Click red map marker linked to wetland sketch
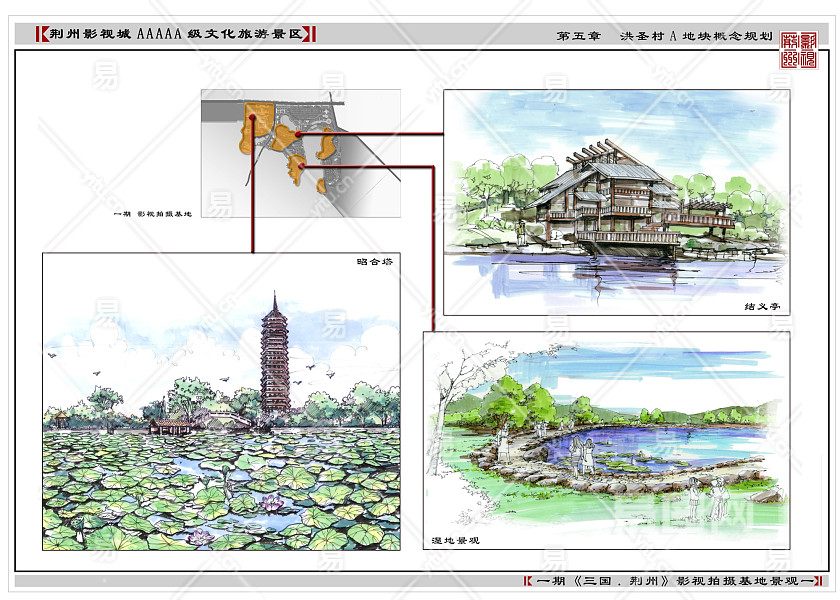Screen dimensions: 840x600 pyautogui.click(x=302, y=166)
